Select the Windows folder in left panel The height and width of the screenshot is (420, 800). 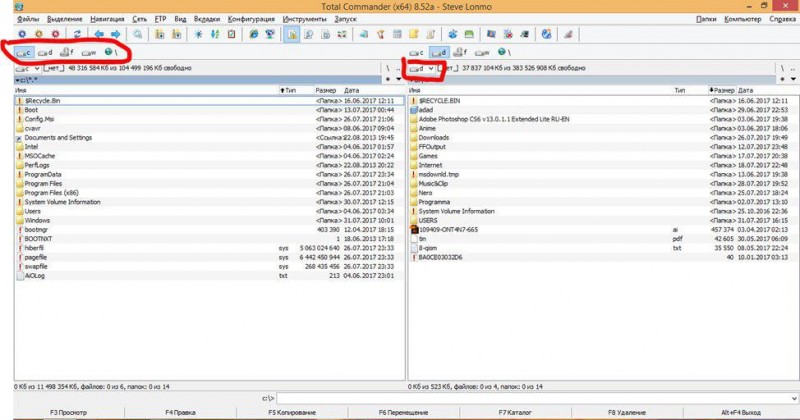coord(209,220)
